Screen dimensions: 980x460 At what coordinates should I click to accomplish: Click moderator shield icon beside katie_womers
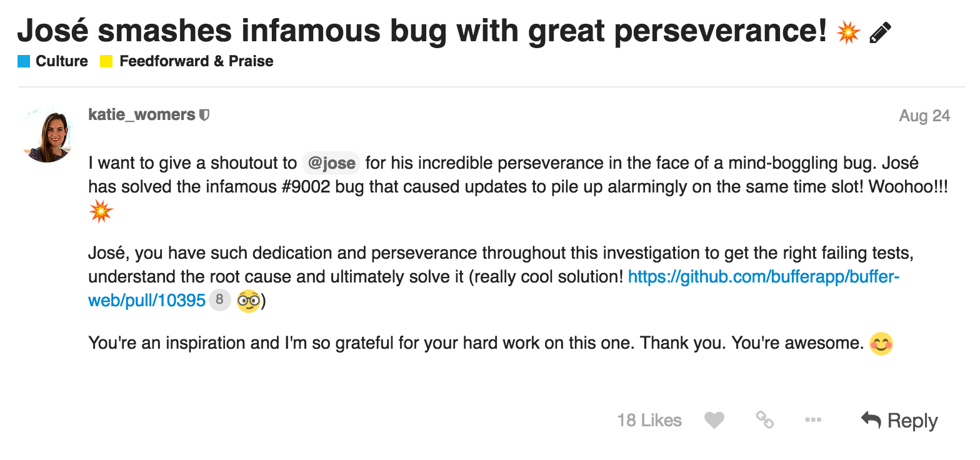coord(204,116)
